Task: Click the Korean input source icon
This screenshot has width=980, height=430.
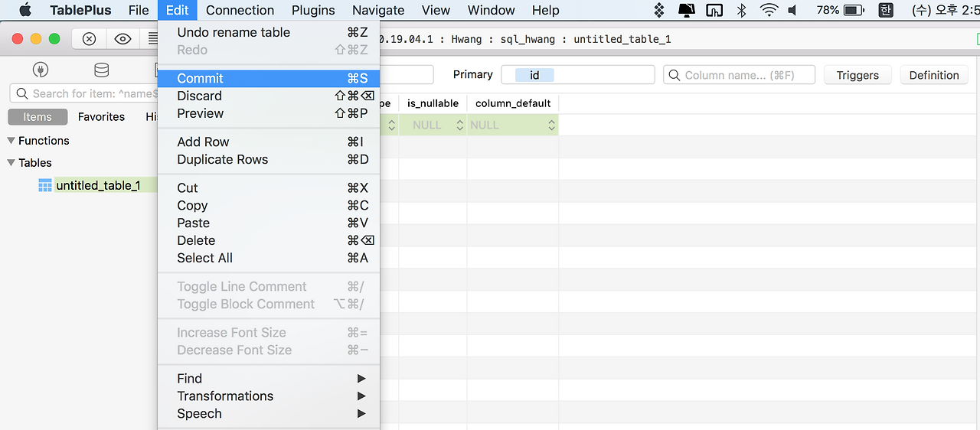Action: tap(886, 10)
